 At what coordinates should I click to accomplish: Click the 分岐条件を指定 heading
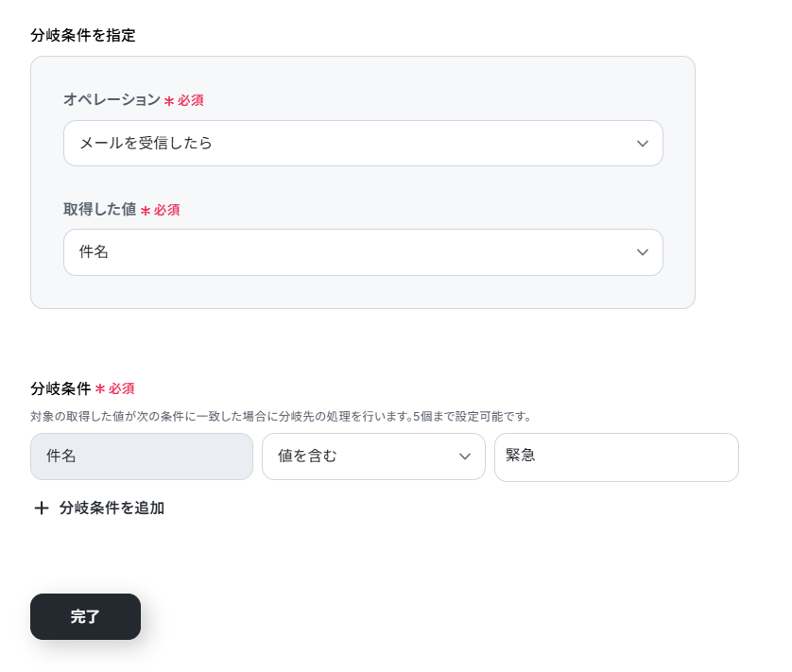tap(83, 35)
